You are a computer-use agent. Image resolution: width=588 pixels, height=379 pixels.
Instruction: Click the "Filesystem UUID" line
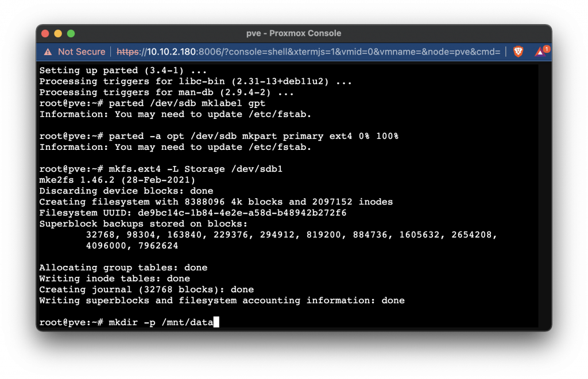point(193,212)
